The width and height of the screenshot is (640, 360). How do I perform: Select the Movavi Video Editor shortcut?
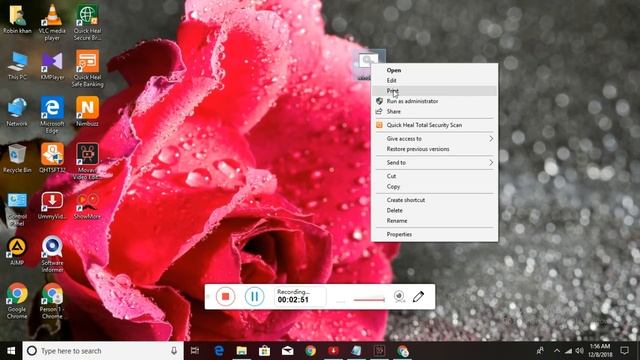coord(87,162)
